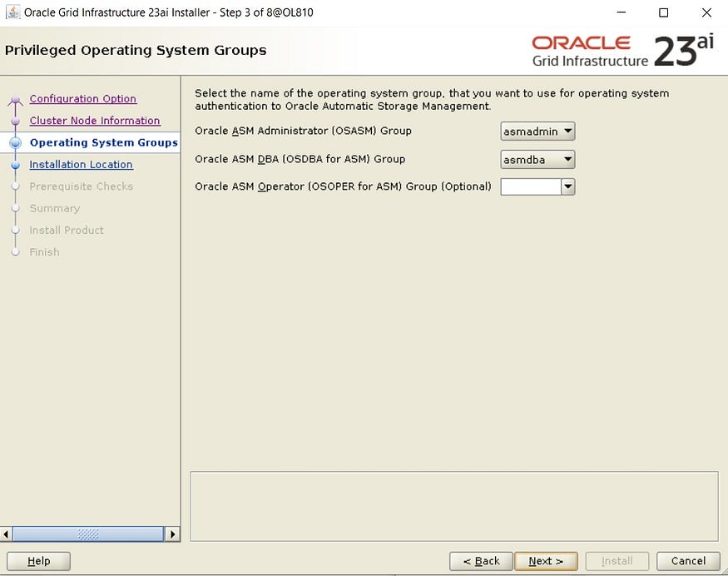Click the Next button

[x=546, y=561]
